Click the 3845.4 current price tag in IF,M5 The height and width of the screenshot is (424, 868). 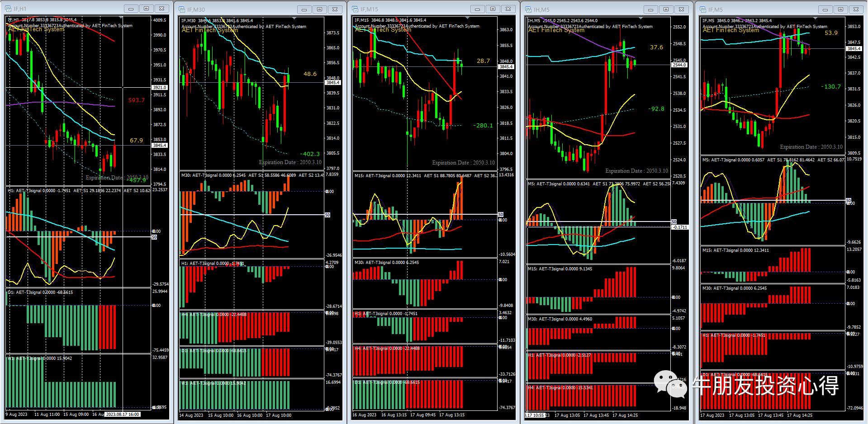coord(854,48)
